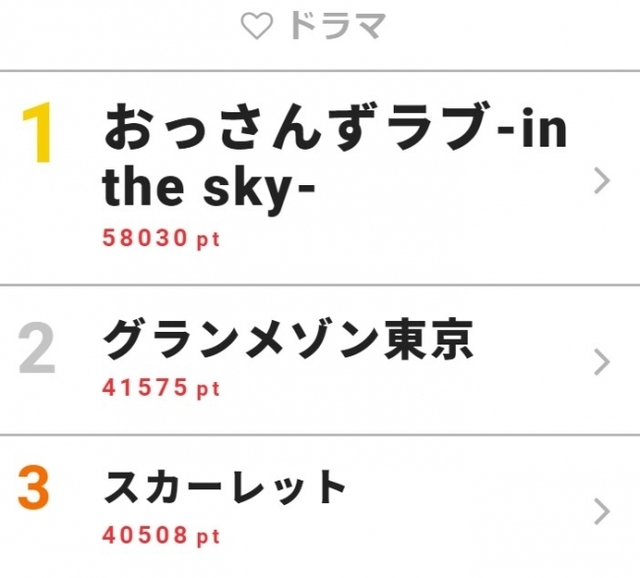Click the 40508 pt score
Screen dimensions: 640x578
pyautogui.click(x=161, y=535)
